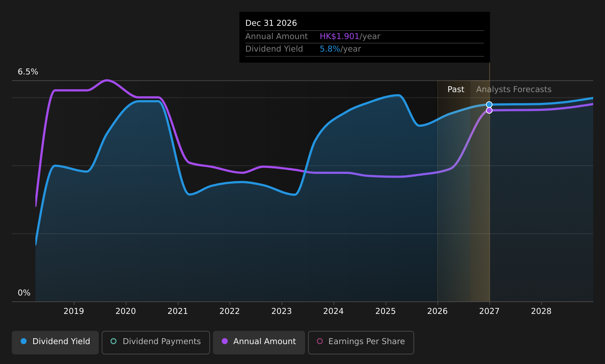
Task: Toggle the Annual Amount series
Action: 259,343
